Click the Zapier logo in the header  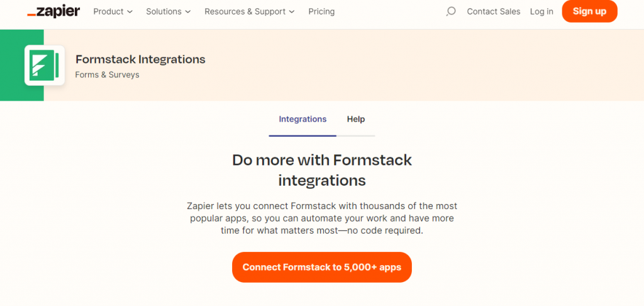coord(54,11)
